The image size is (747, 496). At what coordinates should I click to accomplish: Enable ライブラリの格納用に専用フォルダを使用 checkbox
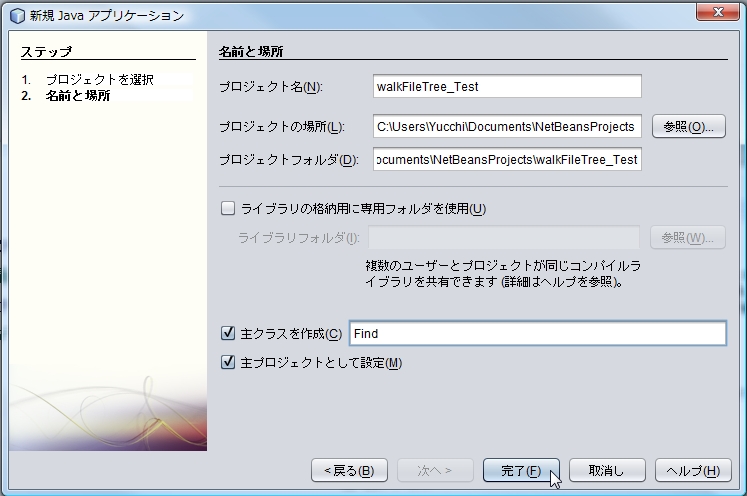228,209
